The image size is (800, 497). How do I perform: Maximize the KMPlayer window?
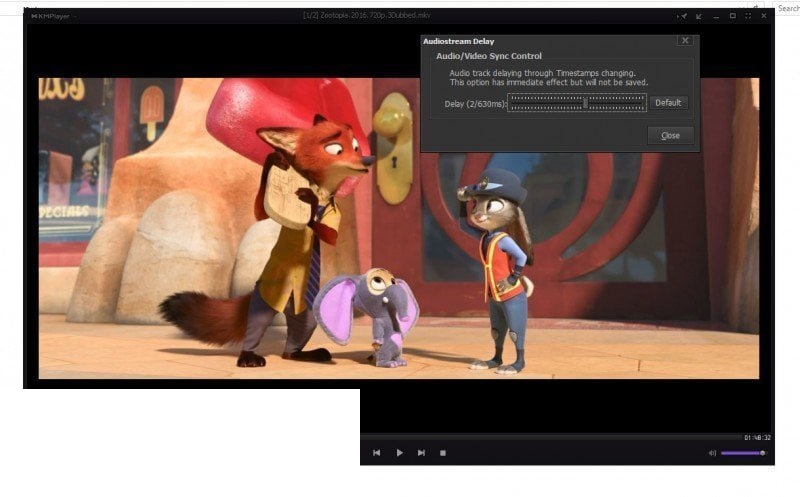pos(733,16)
